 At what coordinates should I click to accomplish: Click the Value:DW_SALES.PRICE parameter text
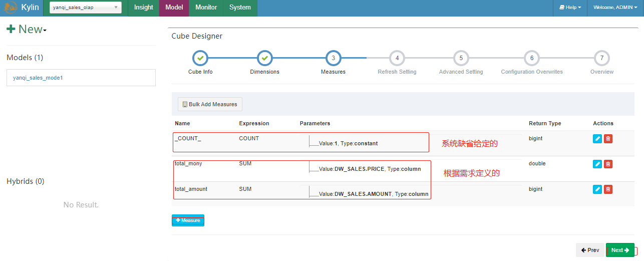click(370, 169)
